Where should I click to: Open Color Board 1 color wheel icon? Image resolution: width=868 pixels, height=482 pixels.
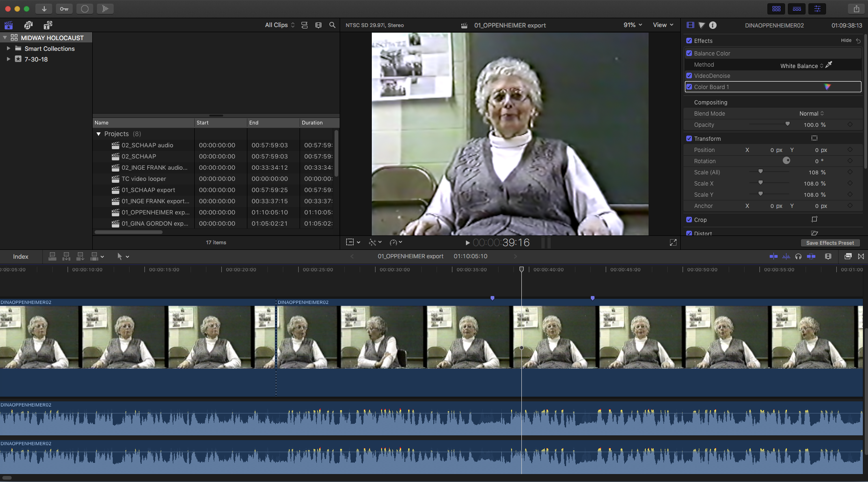click(827, 87)
